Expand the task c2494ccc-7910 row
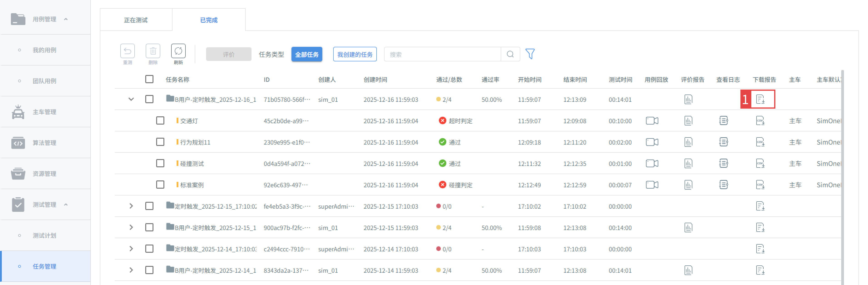Image resolution: width=868 pixels, height=285 pixels. tap(131, 249)
